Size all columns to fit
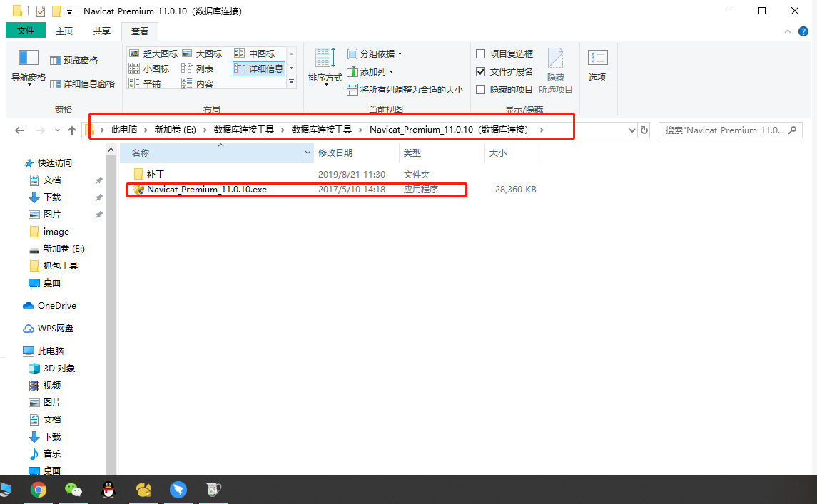817x504 pixels. coord(405,90)
